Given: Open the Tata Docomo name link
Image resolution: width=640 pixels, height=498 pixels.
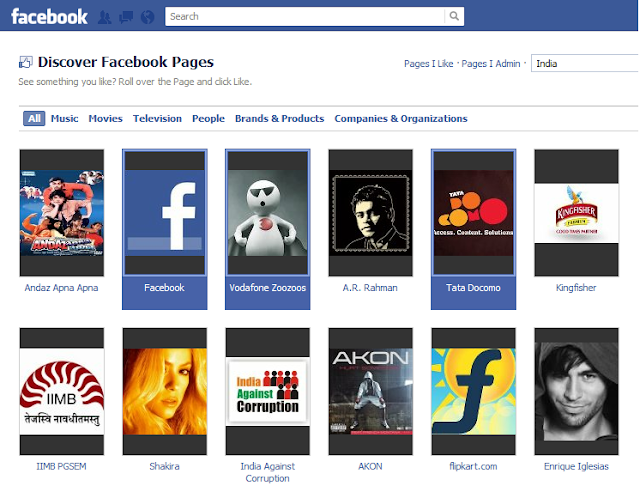Looking at the screenshot, I should coord(473,288).
